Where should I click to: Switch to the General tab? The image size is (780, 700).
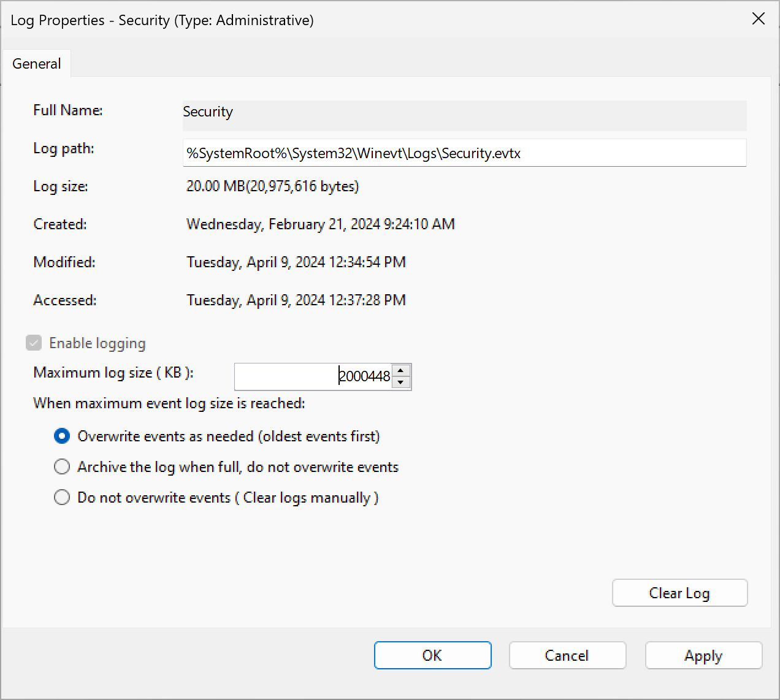[37, 64]
